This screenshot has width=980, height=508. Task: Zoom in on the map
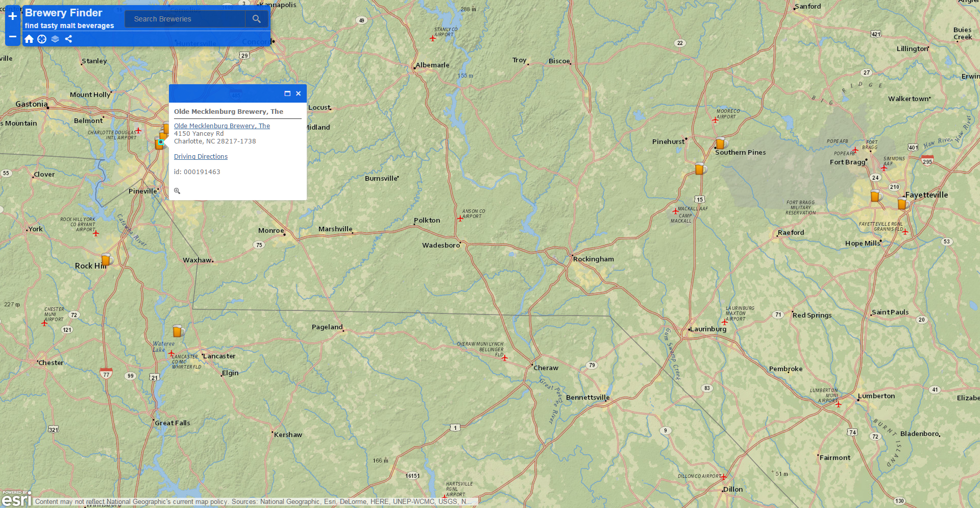click(13, 16)
